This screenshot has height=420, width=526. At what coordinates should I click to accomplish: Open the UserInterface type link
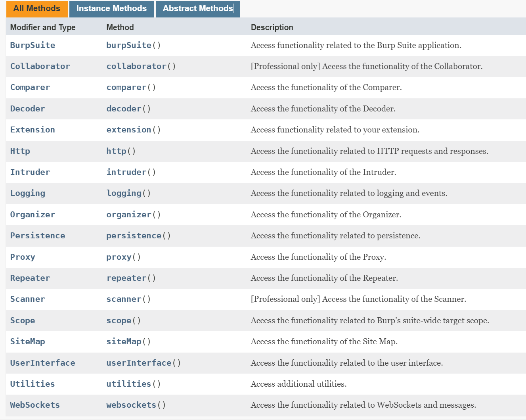click(42, 363)
